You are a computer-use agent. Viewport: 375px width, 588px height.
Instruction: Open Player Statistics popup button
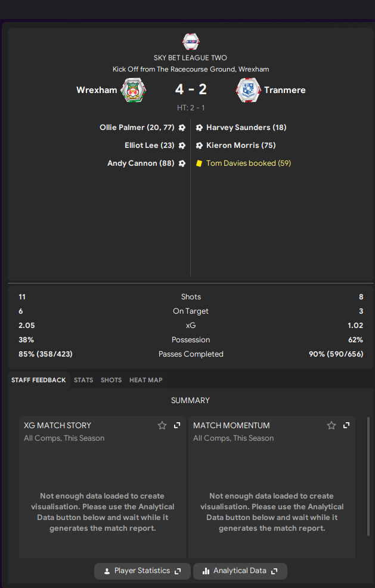coord(142,571)
